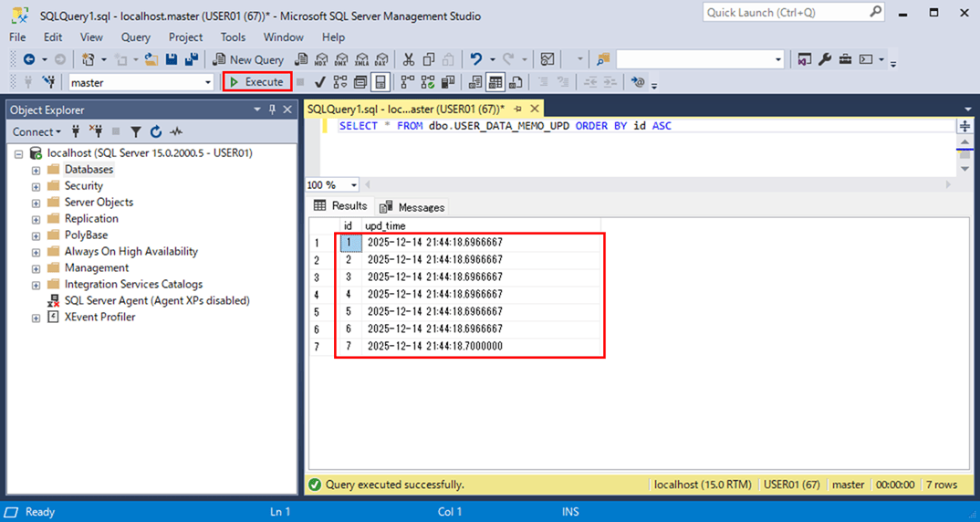The image size is (980, 522).
Task: Open the 100 % zoom dropdown
Action: 354,185
